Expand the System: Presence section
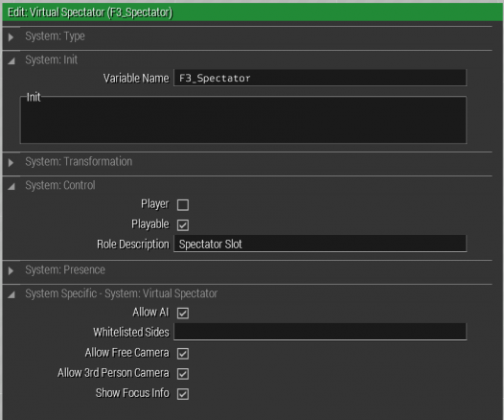The height and width of the screenshot is (420, 504). pyautogui.click(x=11, y=270)
